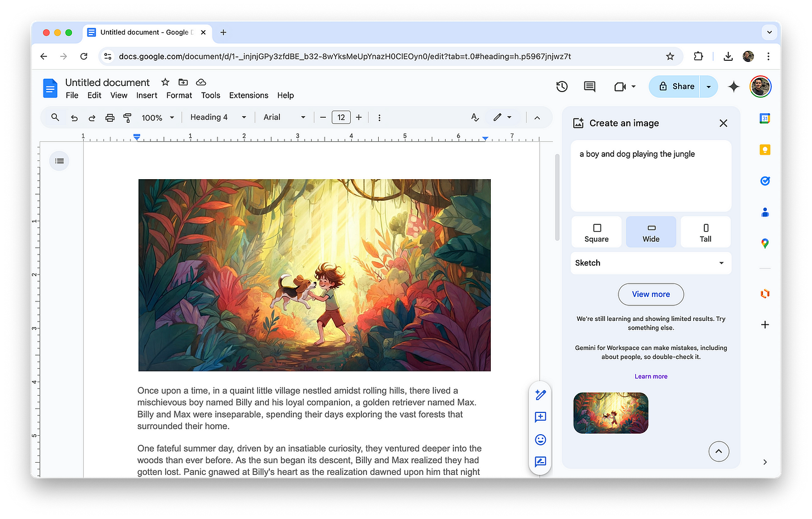Insert emoji reaction from side toolbar
The height and width of the screenshot is (519, 812).
click(x=540, y=440)
